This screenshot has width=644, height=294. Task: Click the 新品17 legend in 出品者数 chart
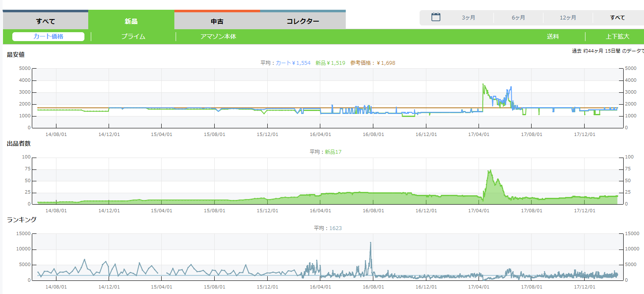(333, 152)
